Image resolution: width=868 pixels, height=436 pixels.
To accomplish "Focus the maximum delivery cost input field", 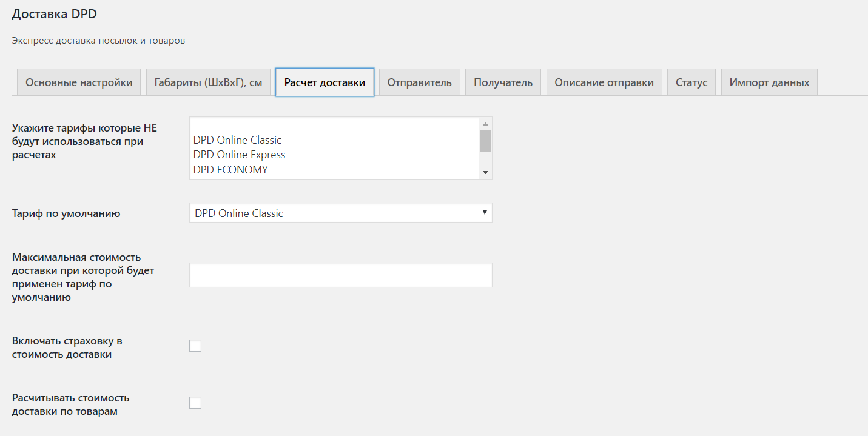I will coord(341,275).
